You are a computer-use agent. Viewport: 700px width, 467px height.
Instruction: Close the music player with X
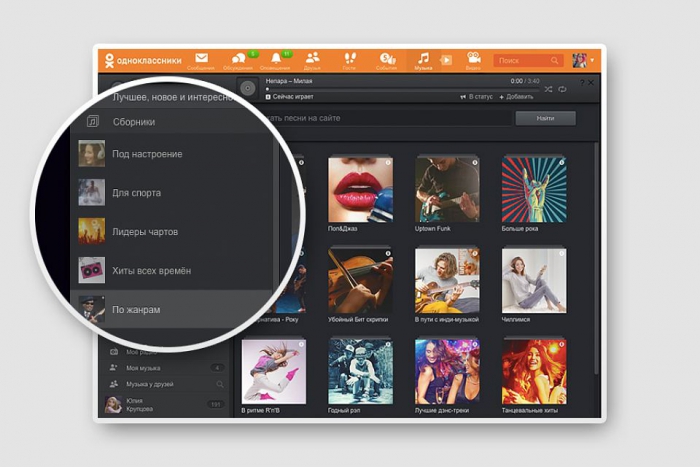pos(591,83)
